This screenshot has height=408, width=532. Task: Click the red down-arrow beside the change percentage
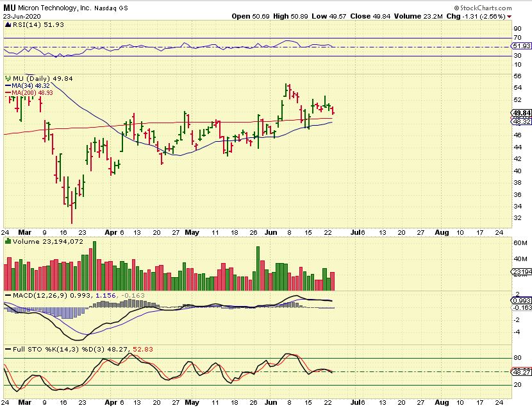coord(510,17)
